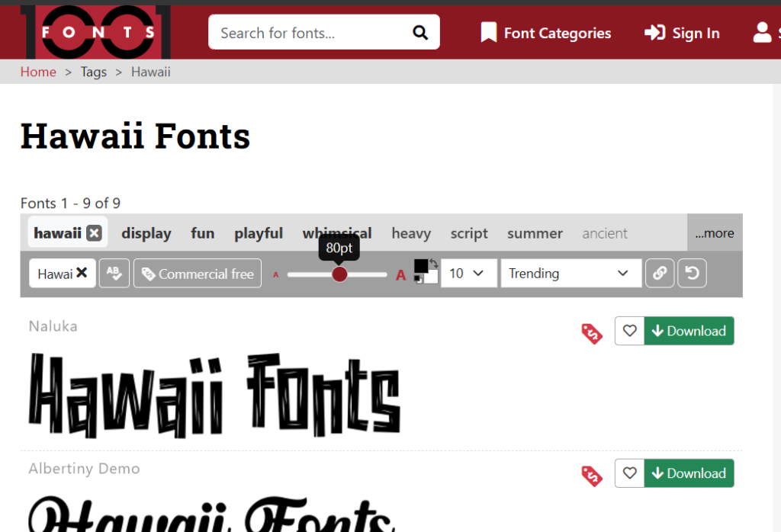Open the Trending sort dropdown
The image size is (781, 532).
(x=570, y=273)
